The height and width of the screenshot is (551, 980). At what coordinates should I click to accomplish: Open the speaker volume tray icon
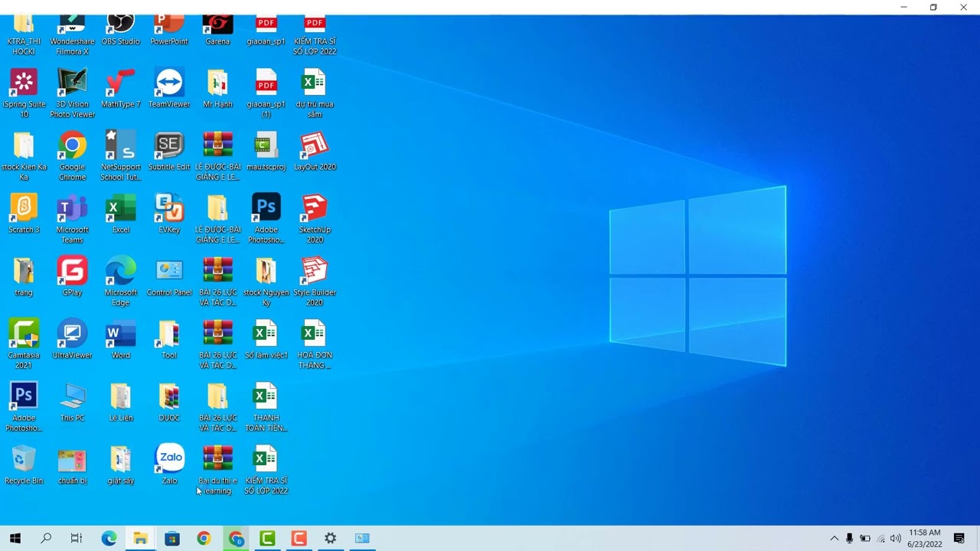(x=896, y=538)
